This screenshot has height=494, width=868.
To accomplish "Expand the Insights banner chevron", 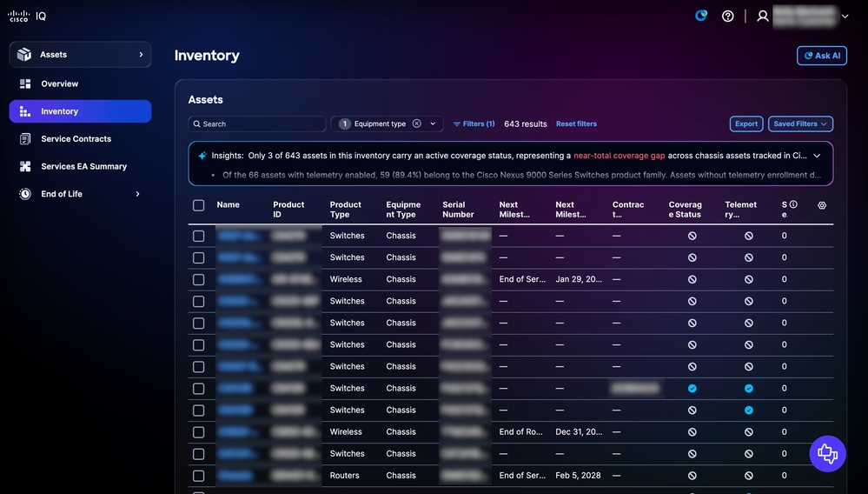I will pyautogui.click(x=817, y=156).
